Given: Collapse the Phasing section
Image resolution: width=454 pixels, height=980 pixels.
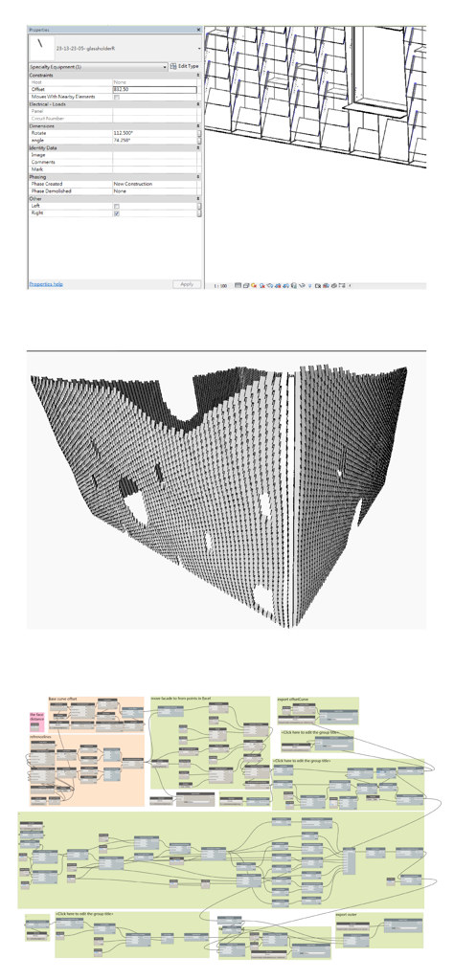Looking at the screenshot, I should pos(199,177).
